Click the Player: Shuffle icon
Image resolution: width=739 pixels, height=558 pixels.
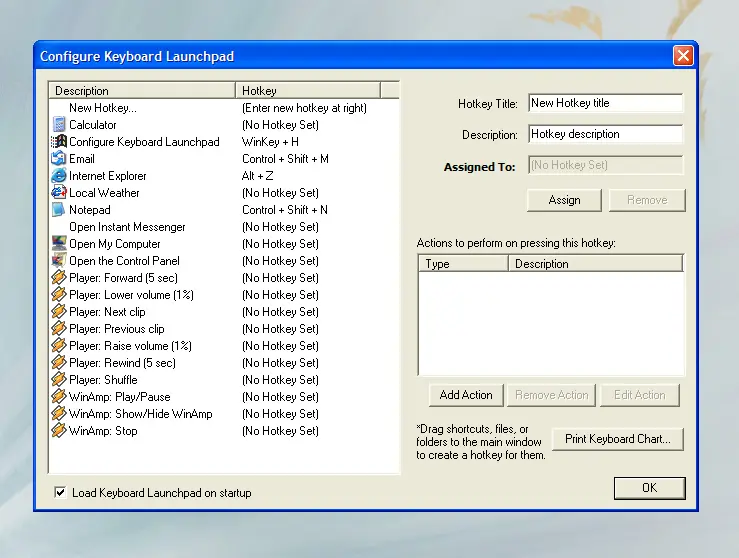point(59,380)
